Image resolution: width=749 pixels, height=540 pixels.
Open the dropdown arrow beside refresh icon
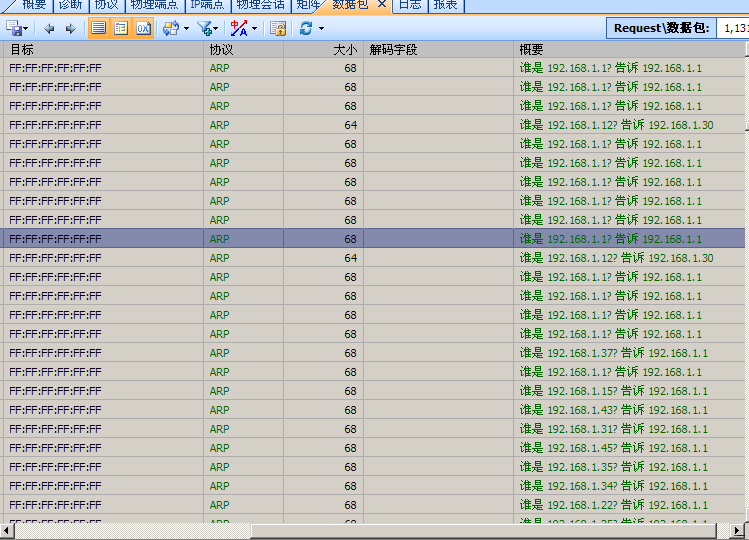pyautogui.click(x=321, y=28)
